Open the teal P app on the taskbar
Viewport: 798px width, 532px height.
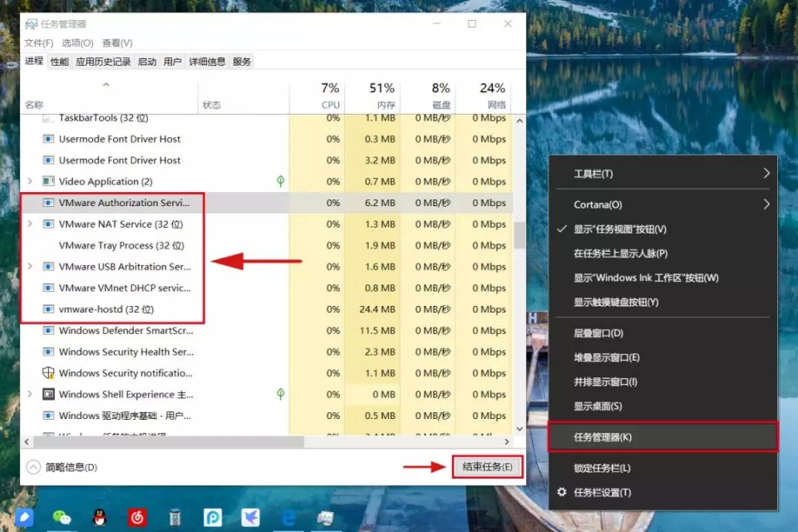pyautogui.click(x=213, y=518)
